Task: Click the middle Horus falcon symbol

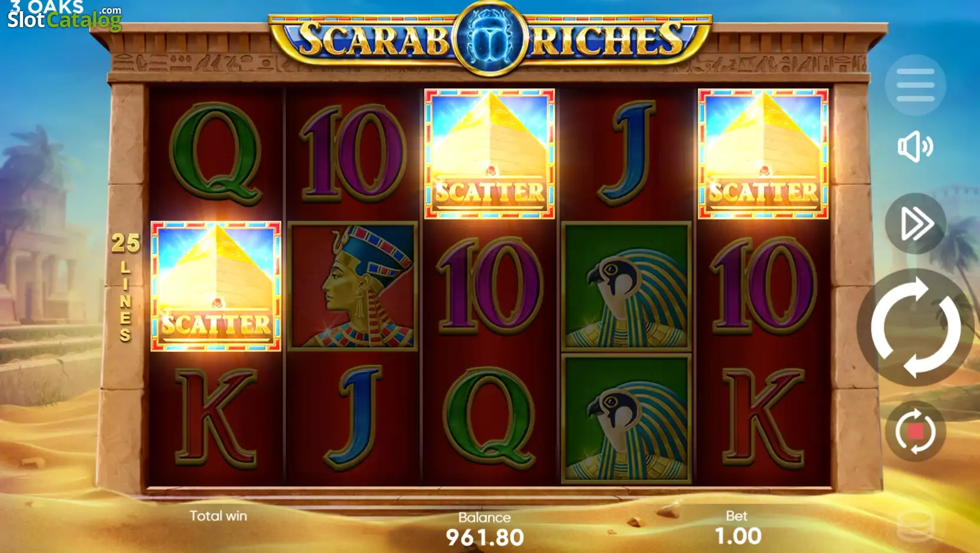Action: click(x=626, y=286)
